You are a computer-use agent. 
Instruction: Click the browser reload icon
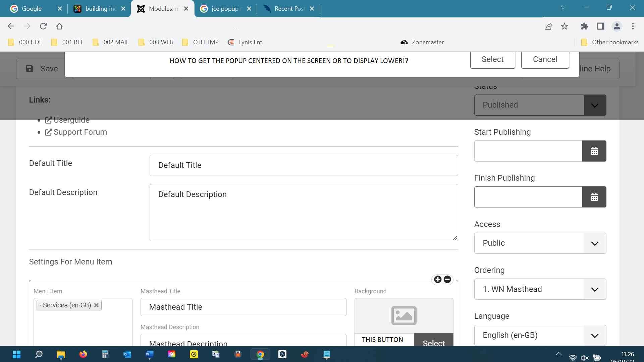click(x=43, y=26)
